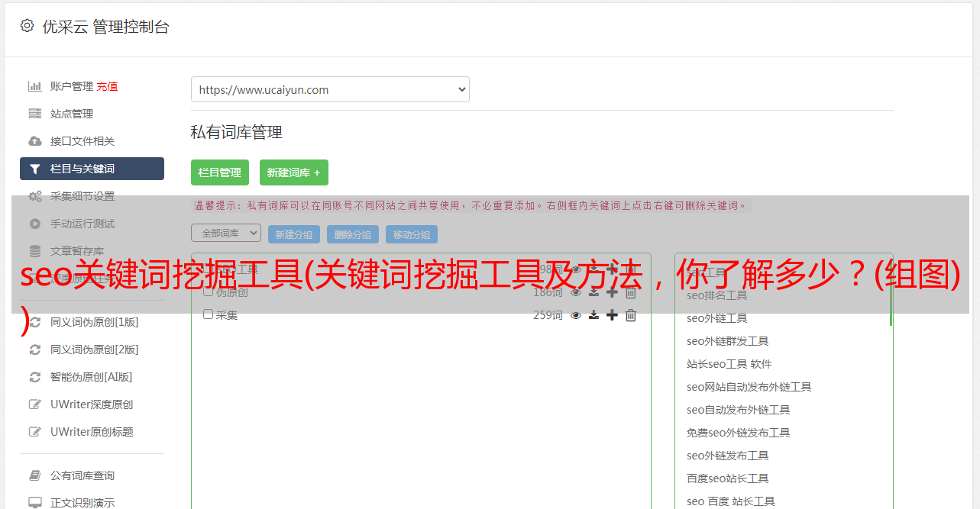Screen dimensions: 980x509
Task: Click the 接口文件相关 cloud upload icon
Action: pos(35,141)
